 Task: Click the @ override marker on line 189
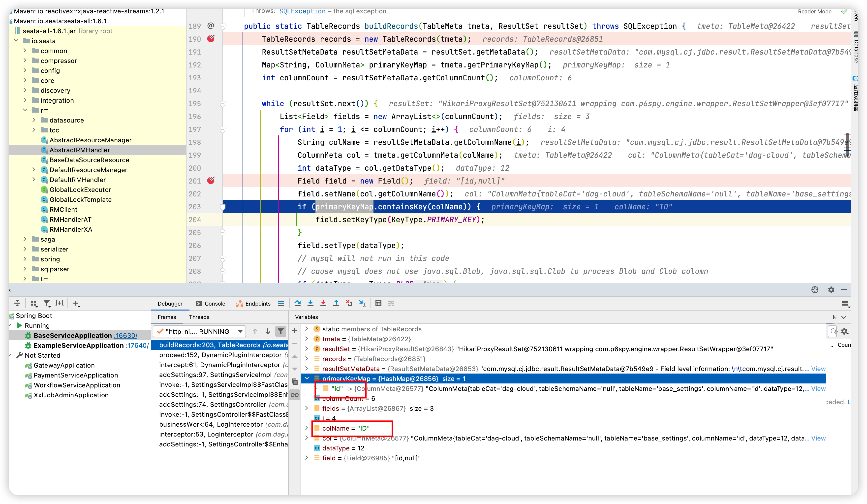[x=211, y=26]
